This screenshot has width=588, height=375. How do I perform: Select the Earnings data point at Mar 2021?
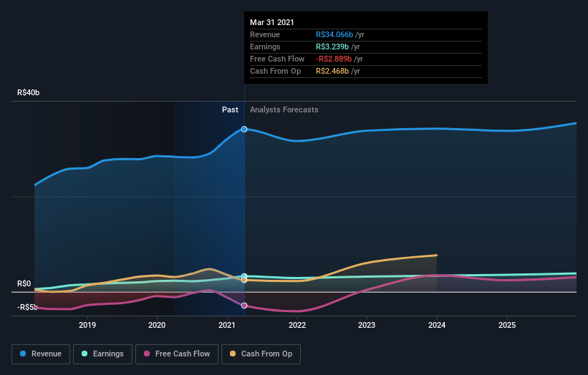[244, 276]
